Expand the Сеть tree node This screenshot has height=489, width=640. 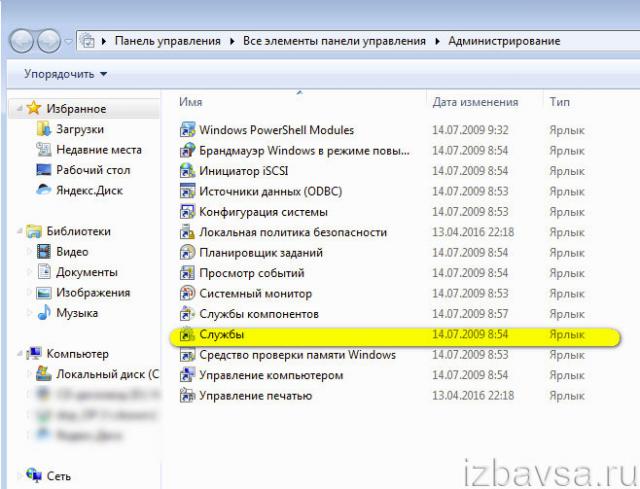[19, 476]
